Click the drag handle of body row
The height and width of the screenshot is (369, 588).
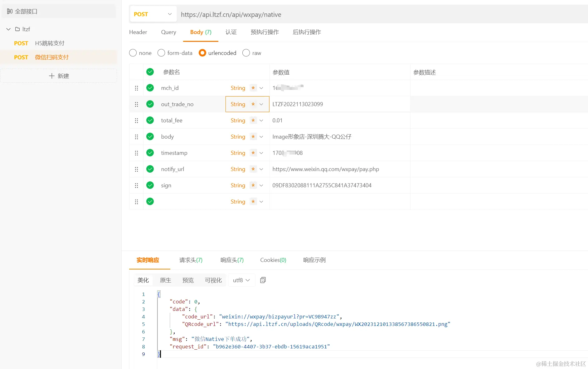click(x=136, y=137)
